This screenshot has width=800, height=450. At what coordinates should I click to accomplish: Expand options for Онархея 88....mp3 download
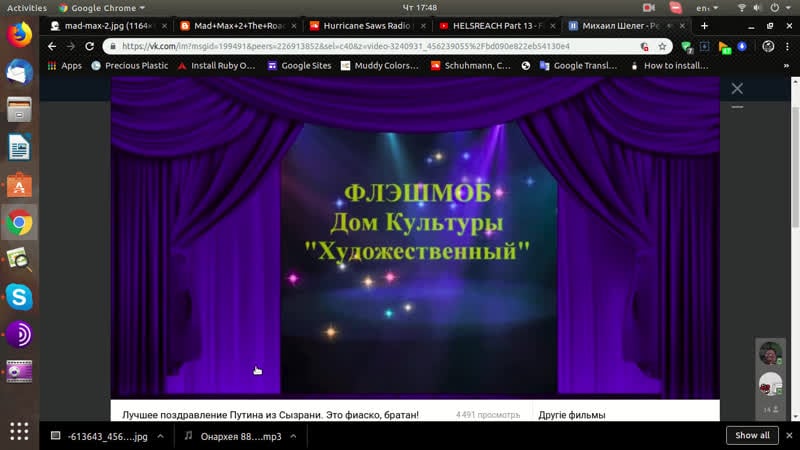pos(293,436)
